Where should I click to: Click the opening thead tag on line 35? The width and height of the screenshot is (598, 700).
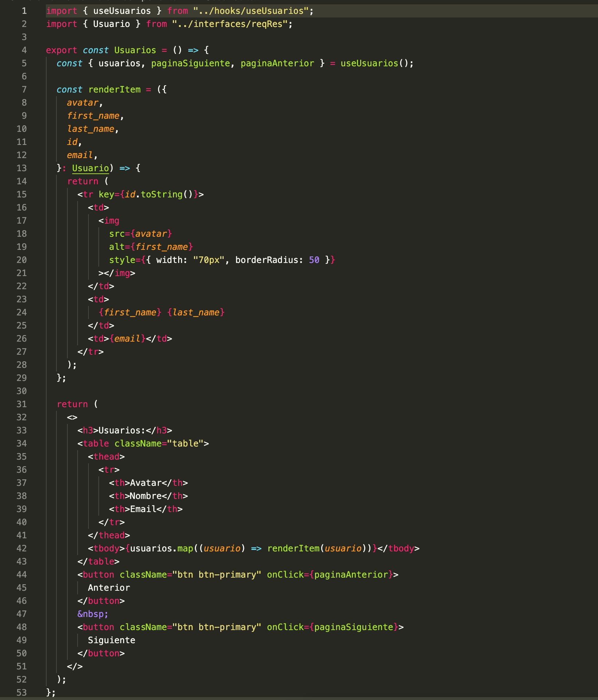106,457
